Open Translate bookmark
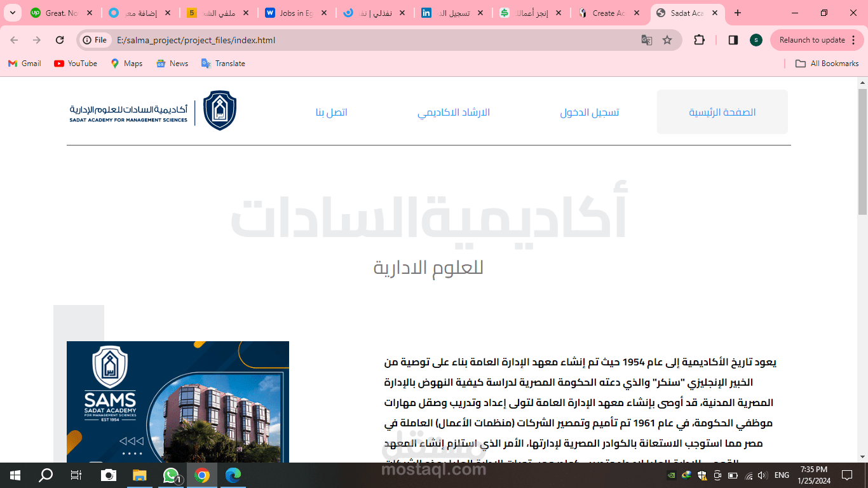 click(223, 64)
